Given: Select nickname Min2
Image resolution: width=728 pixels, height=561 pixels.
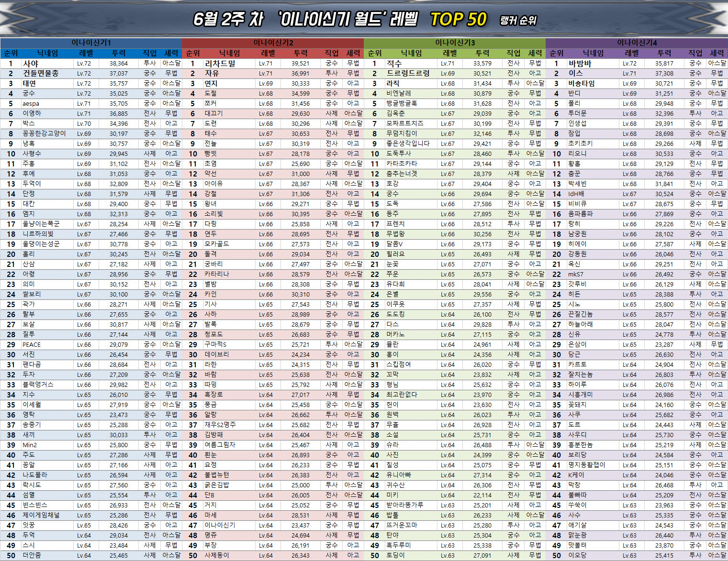Looking at the screenshot, I should [x=30, y=445].
